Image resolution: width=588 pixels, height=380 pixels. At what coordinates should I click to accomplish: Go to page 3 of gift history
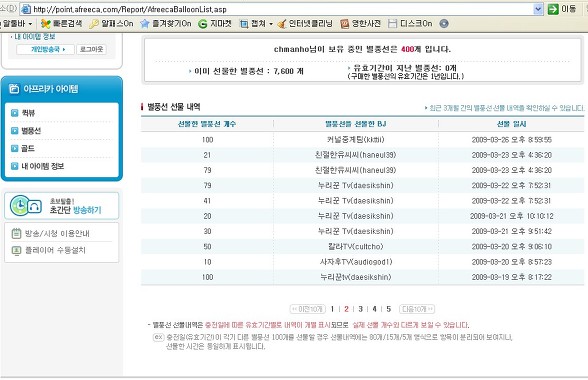pyautogui.click(x=360, y=309)
